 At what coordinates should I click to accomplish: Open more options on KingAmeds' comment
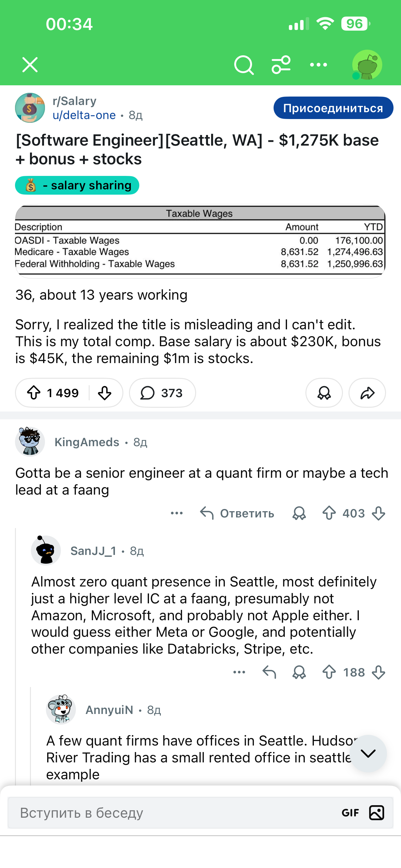177,513
